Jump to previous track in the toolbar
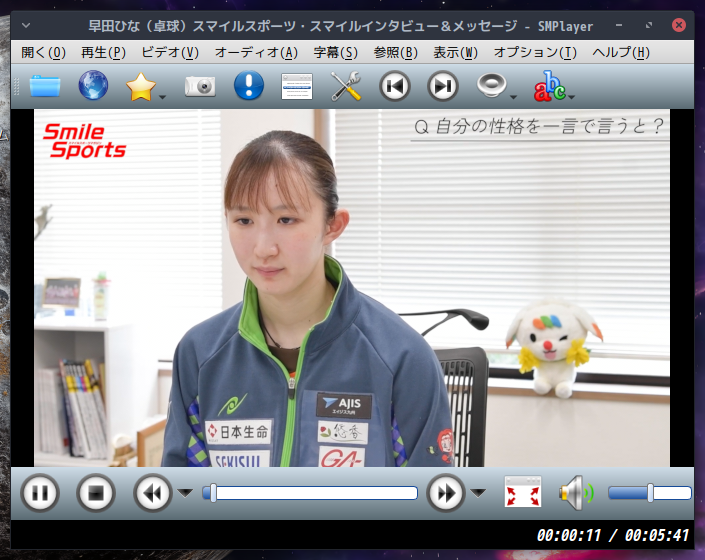The image size is (705, 560). [394, 86]
